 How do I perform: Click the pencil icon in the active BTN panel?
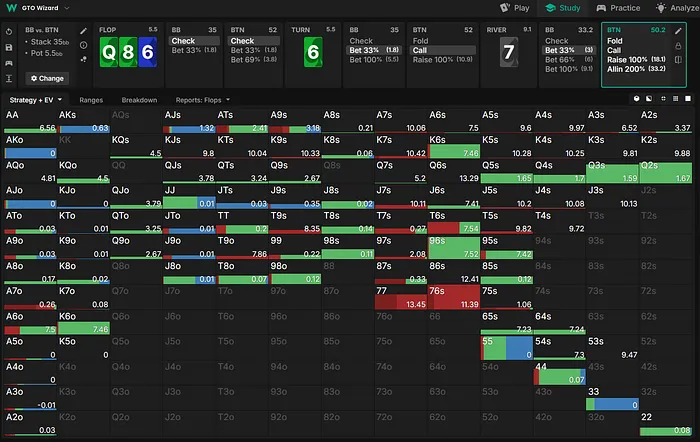pyautogui.click(x=678, y=31)
